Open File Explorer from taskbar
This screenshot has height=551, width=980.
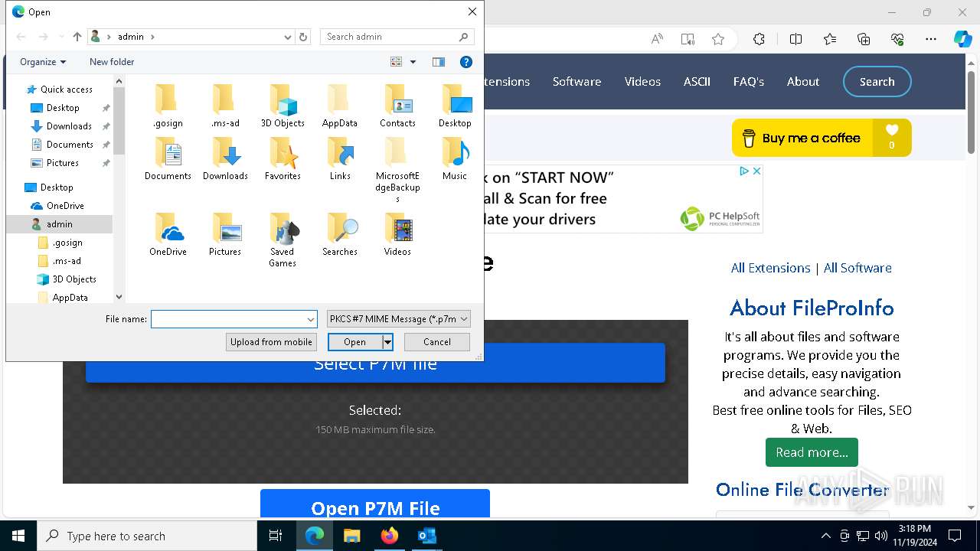pos(351,536)
